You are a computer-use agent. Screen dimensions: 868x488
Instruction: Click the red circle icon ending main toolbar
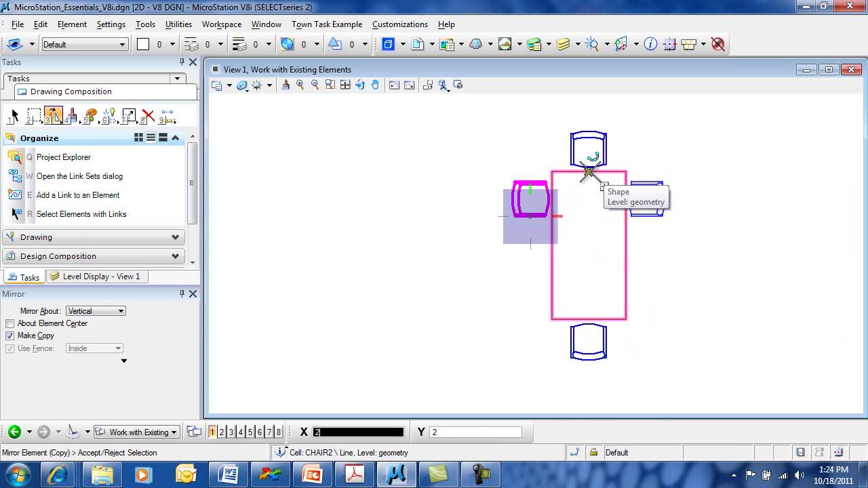point(718,44)
